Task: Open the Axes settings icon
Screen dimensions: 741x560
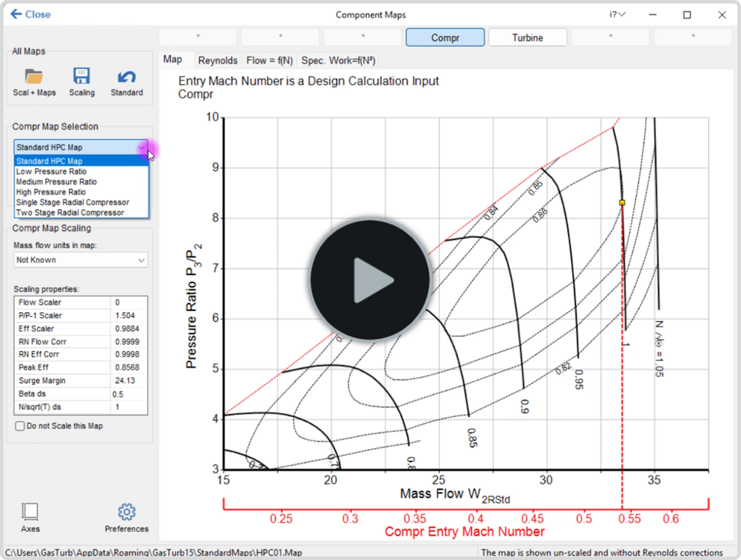Action: tap(30, 512)
